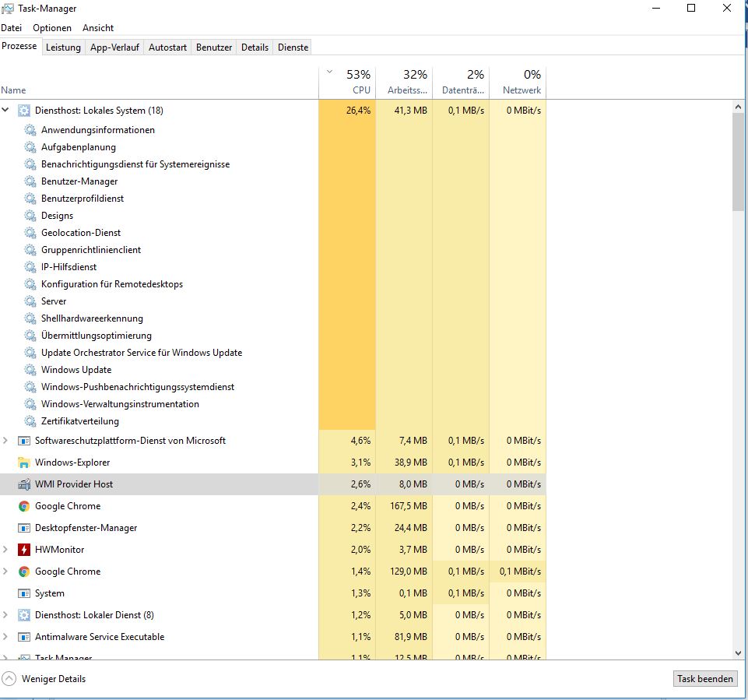Sort by the Arbeitsspeicher column header
The height and width of the screenshot is (700, 748).
(x=404, y=82)
